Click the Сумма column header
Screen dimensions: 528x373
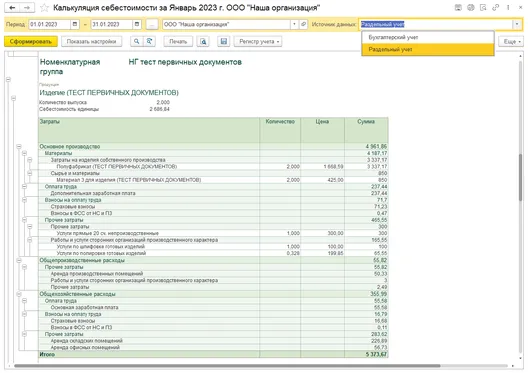point(366,130)
